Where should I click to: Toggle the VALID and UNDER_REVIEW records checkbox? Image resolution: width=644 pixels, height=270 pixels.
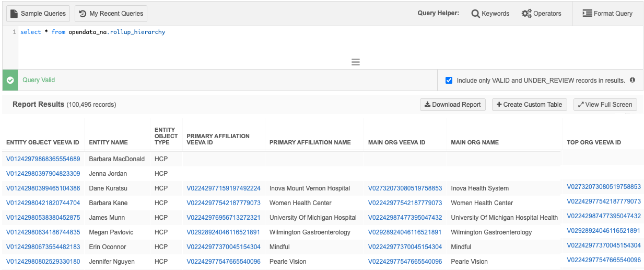[449, 81]
